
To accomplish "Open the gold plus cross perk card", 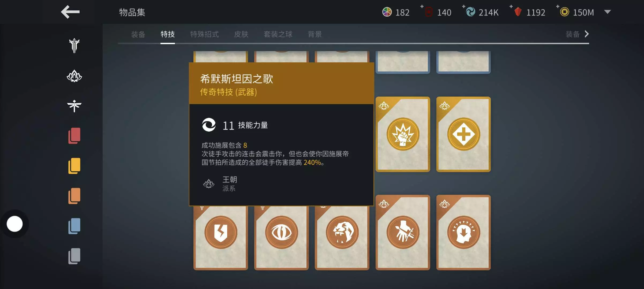I will point(463,134).
